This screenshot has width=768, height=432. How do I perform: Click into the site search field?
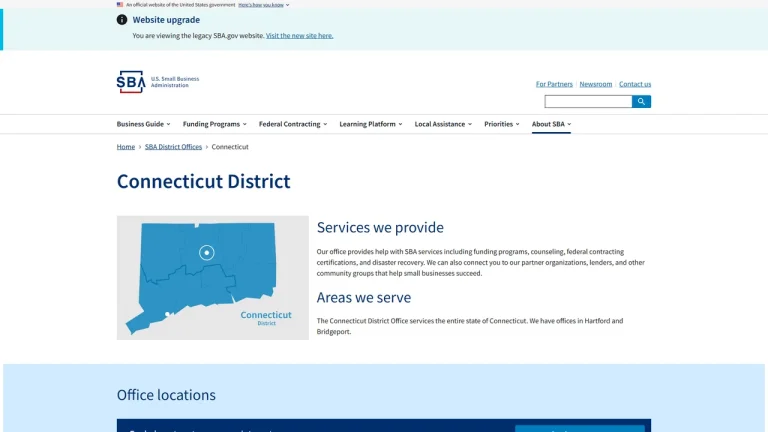tap(588, 101)
